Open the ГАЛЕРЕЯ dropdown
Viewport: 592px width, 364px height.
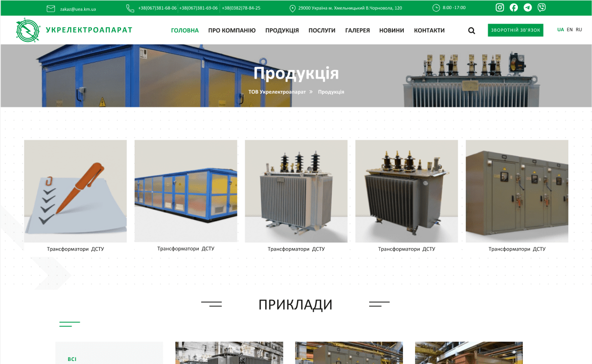click(x=358, y=30)
